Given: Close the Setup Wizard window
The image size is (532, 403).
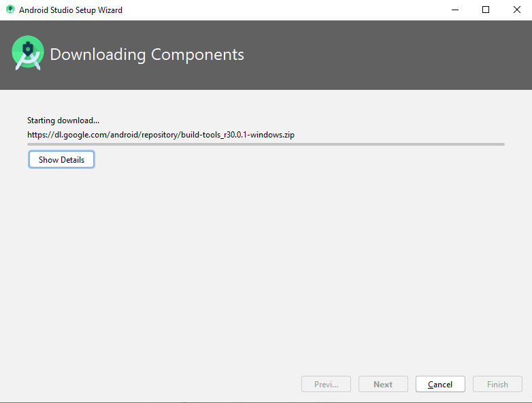Looking at the screenshot, I should [x=516, y=10].
